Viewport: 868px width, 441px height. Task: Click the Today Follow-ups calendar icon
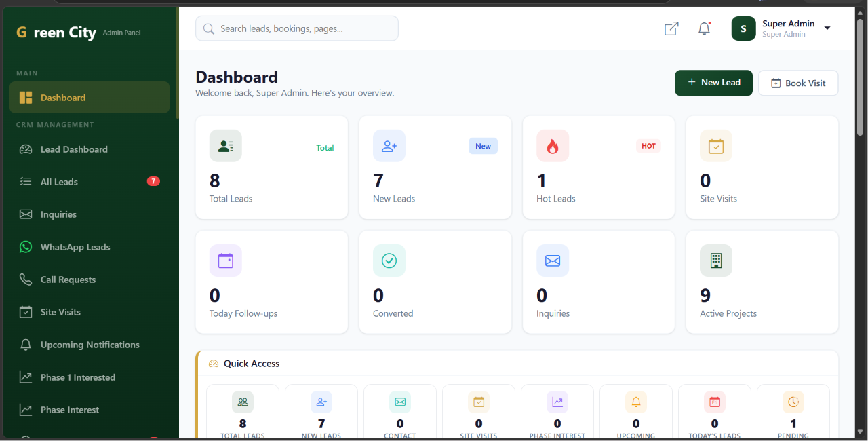pos(226,261)
